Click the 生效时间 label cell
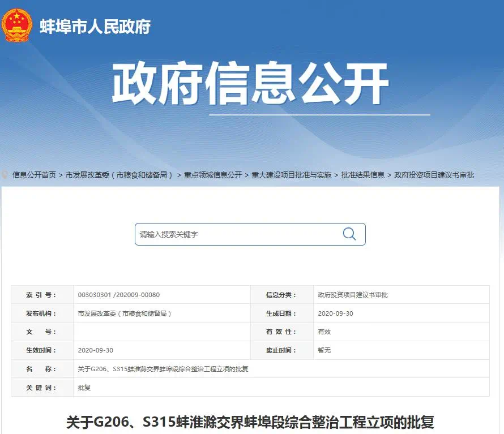Image resolution: width=504 pixels, height=434 pixels. pos(42,350)
